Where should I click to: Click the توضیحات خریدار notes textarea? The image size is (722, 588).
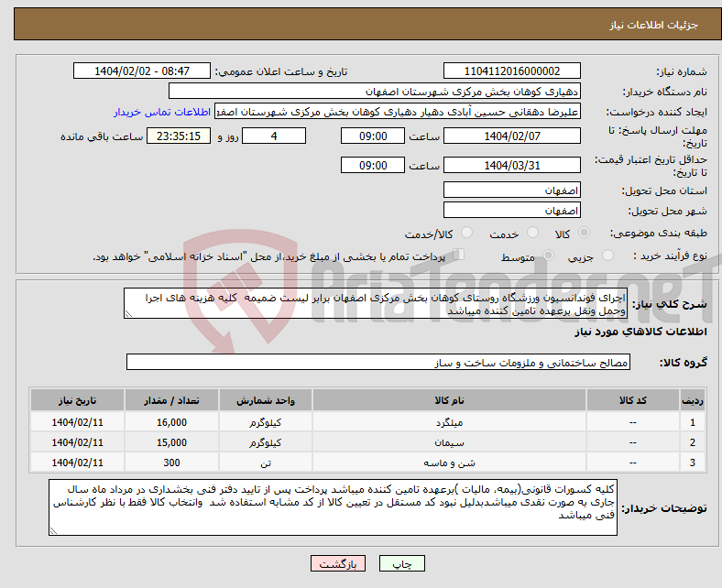(x=333, y=507)
